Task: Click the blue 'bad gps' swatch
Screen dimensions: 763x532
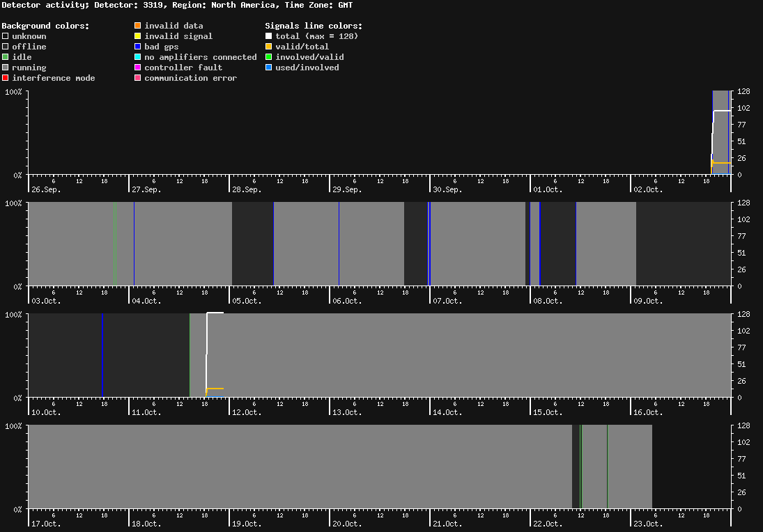Action: 138,47
